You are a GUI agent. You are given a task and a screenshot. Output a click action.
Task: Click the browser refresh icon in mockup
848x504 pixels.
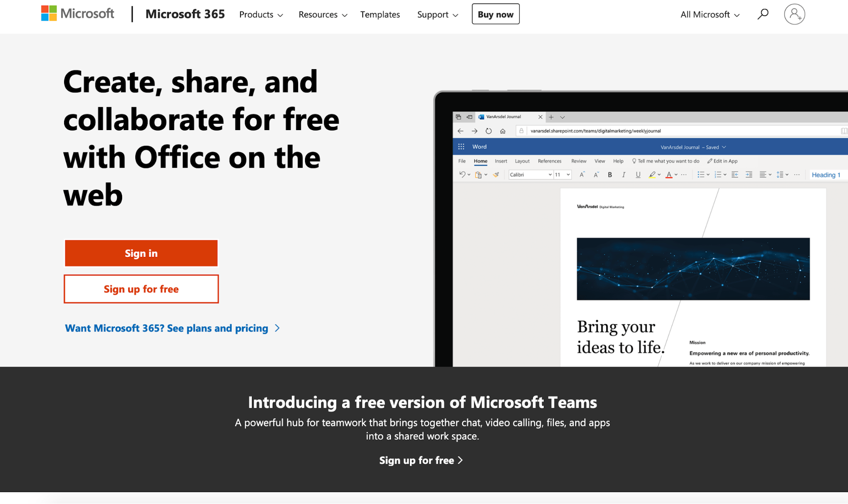(x=489, y=131)
